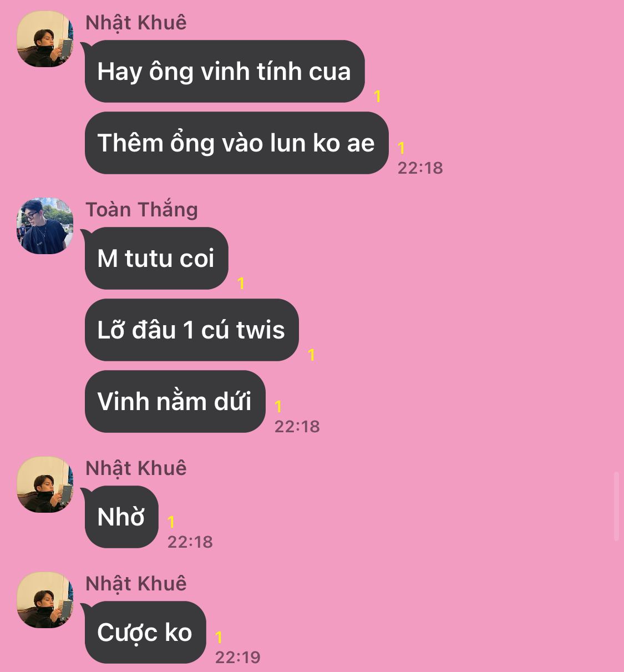Tap the 'Cược ko' message bubble
The image size is (624, 672).
click(145, 633)
